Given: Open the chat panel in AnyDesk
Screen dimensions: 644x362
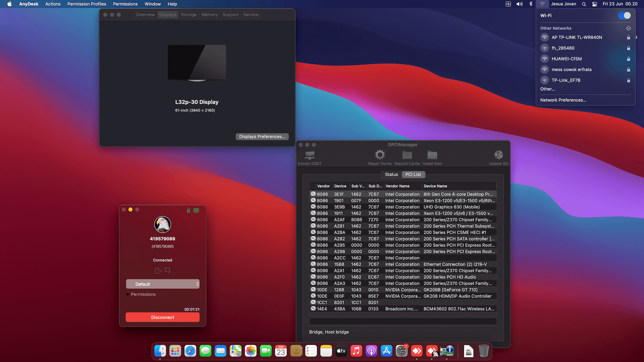Looking at the screenshot, I should point(167,270).
